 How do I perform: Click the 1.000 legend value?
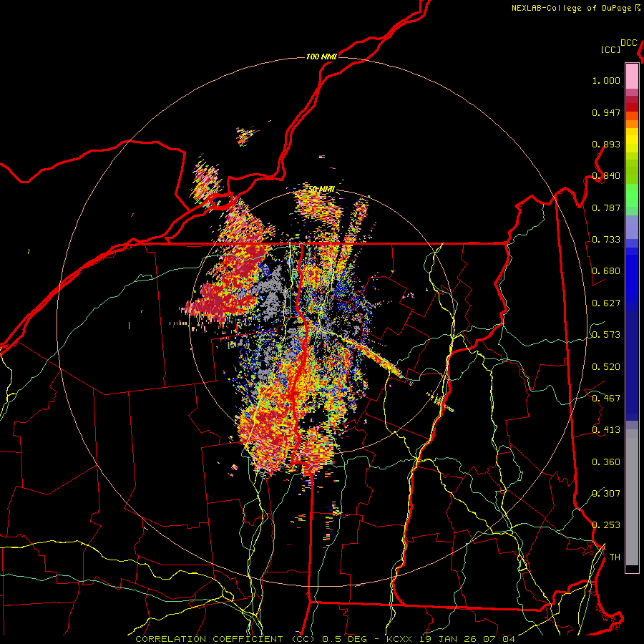coord(606,80)
